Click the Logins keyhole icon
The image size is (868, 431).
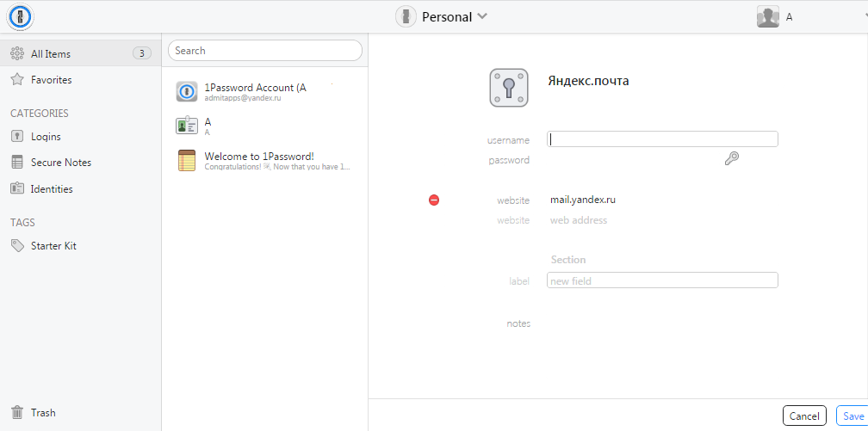[x=17, y=136]
